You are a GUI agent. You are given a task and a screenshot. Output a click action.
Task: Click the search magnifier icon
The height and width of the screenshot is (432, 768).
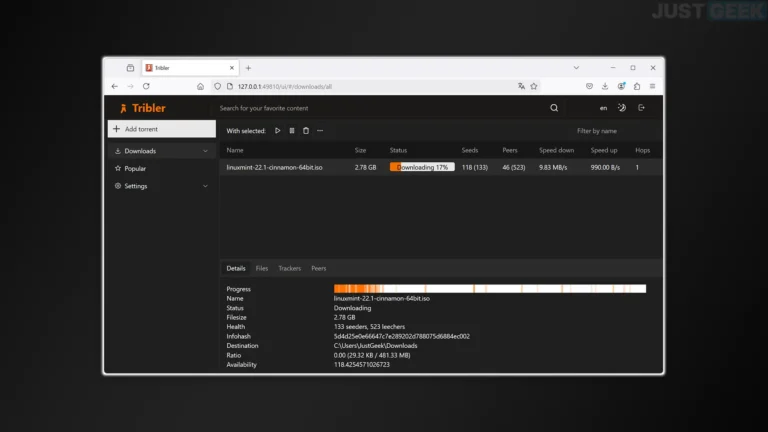(554, 108)
